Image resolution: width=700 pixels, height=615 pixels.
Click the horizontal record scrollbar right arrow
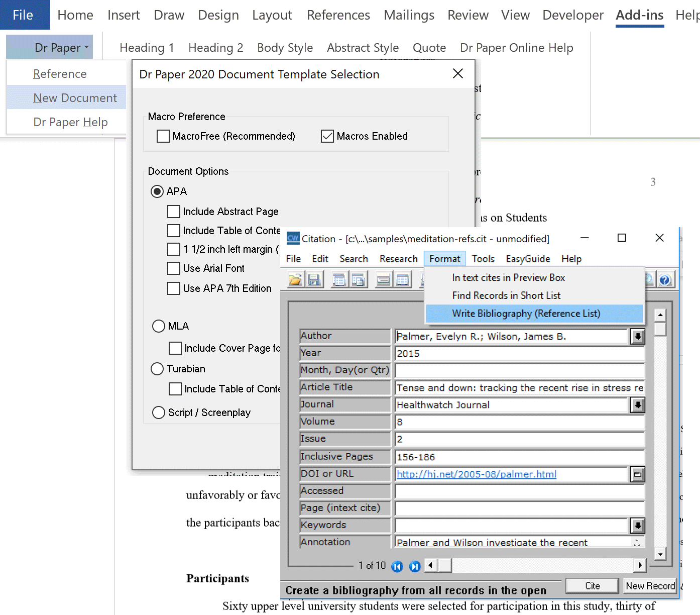[x=640, y=565]
